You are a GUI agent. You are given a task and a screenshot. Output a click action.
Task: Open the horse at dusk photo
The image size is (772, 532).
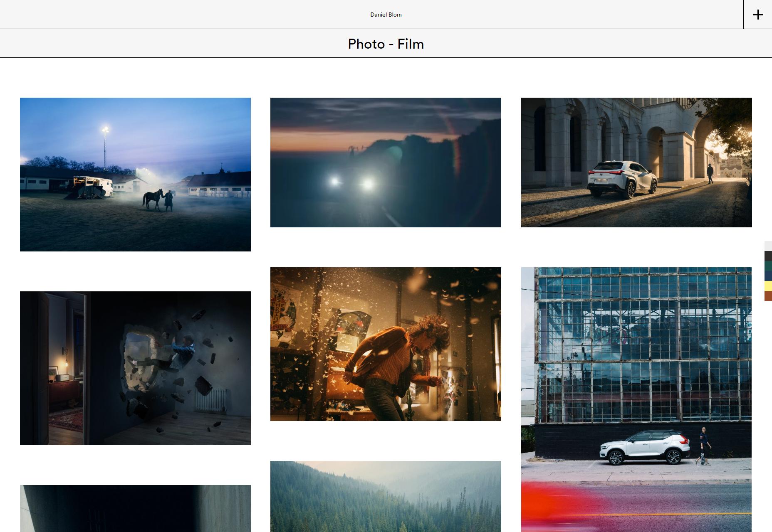point(135,175)
